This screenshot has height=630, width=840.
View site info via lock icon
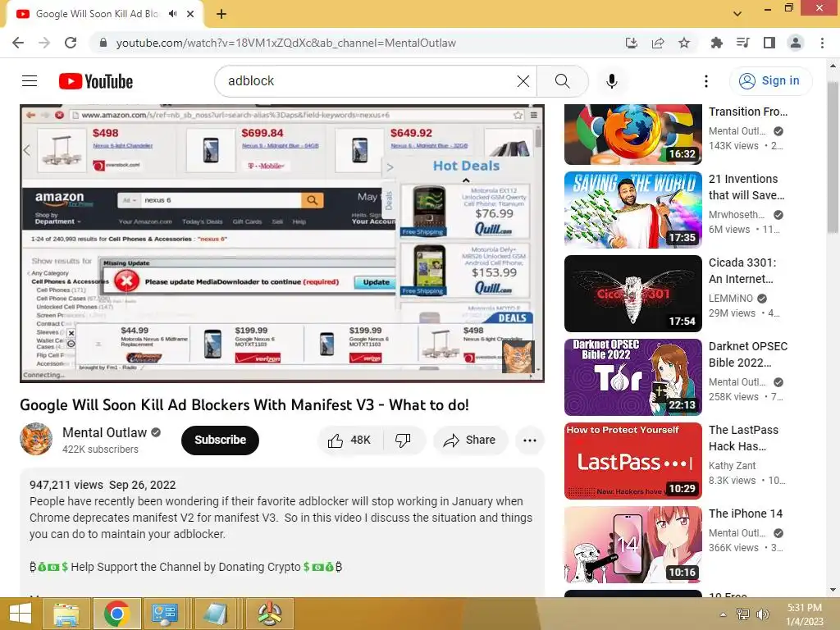(x=103, y=43)
